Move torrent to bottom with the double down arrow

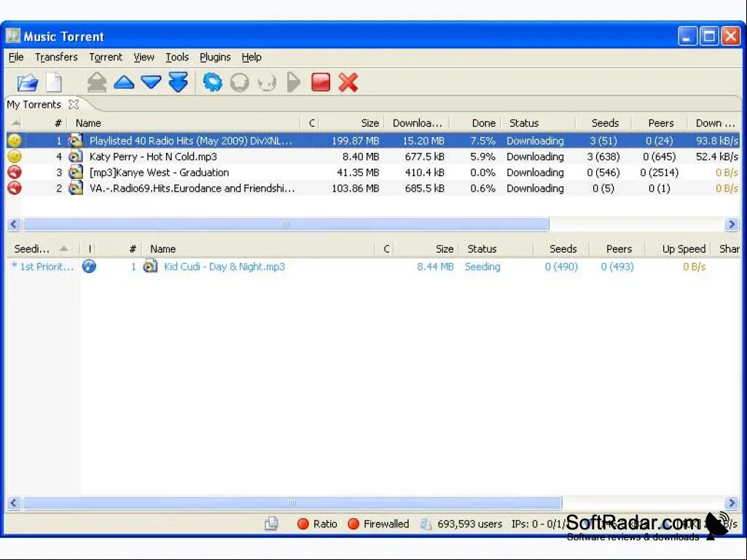(x=179, y=82)
